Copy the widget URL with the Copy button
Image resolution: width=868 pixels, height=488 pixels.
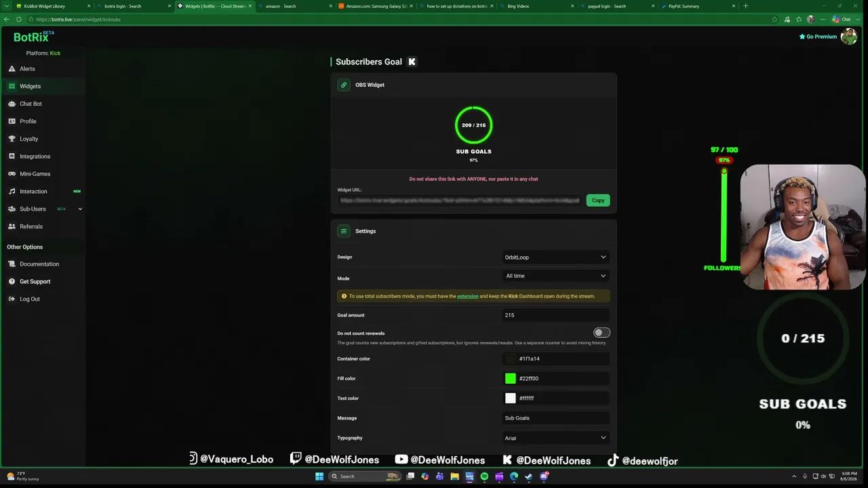point(598,201)
